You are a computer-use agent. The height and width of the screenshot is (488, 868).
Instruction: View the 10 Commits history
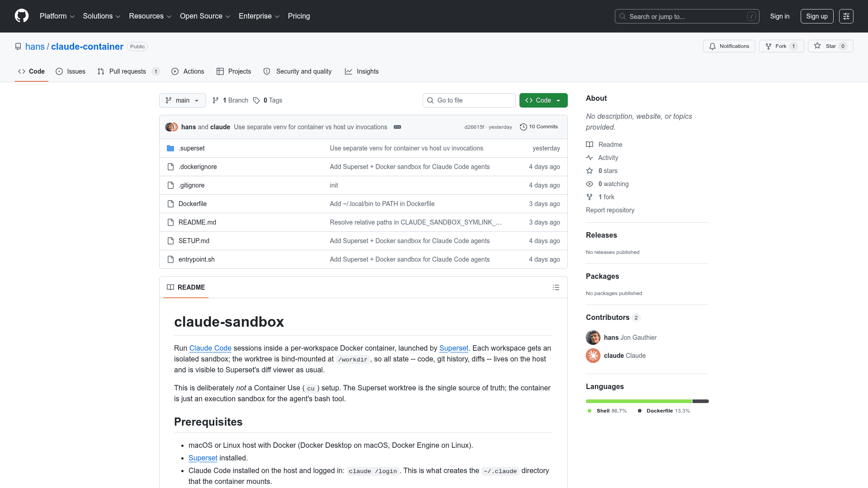(x=539, y=127)
